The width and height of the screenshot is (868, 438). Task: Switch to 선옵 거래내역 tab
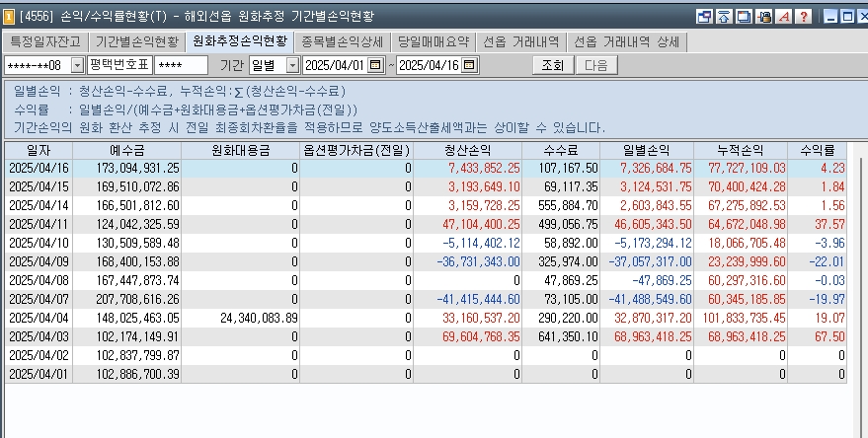click(x=521, y=42)
